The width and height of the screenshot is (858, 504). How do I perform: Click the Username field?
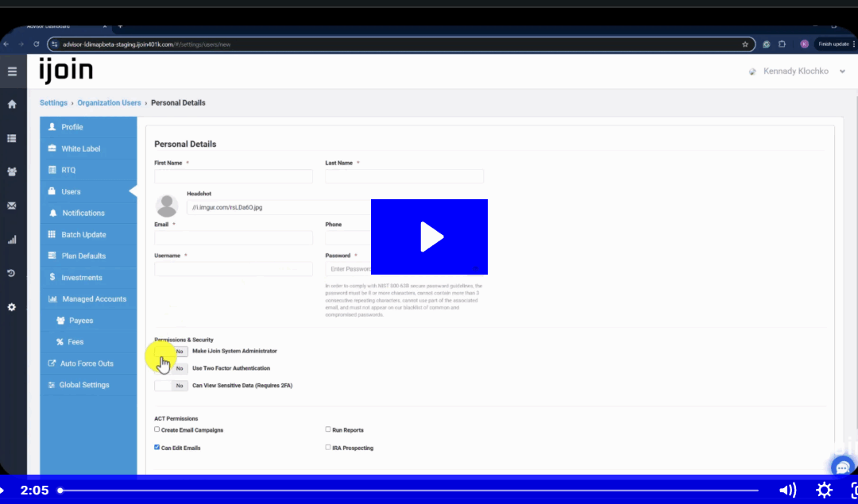pyautogui.click(x=234, y=269)
